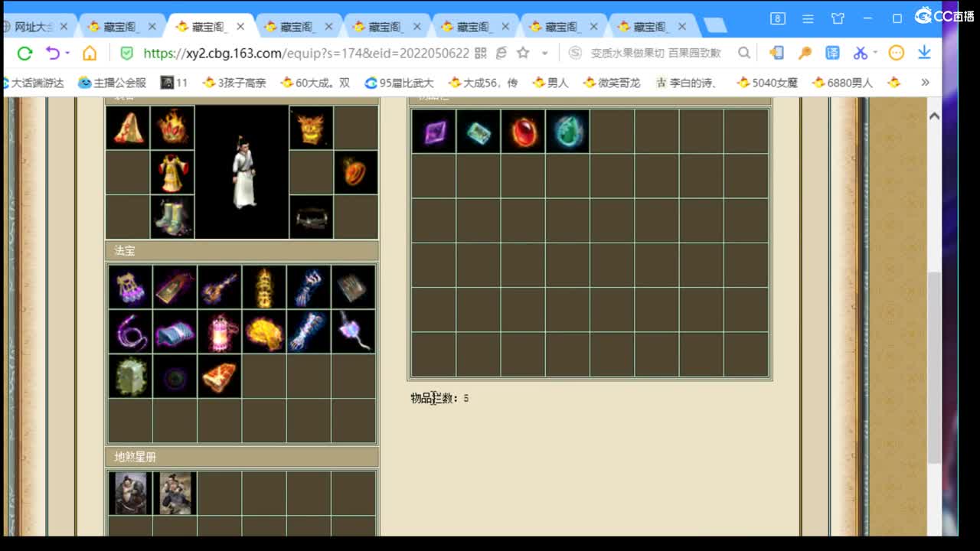This screenshot has width=980, height=551.
Task: Select the purple crystal inventory item
Action: (434, 131)
